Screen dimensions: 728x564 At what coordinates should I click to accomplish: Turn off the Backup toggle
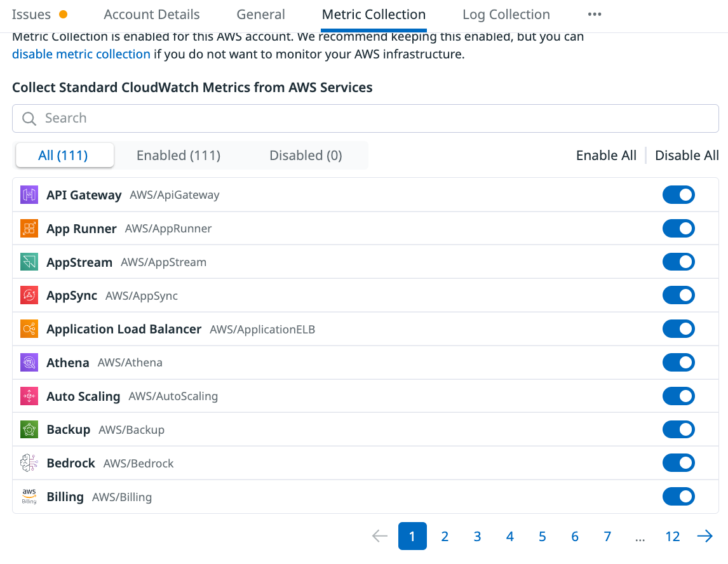pyautogui.click(x=678, y=429)
